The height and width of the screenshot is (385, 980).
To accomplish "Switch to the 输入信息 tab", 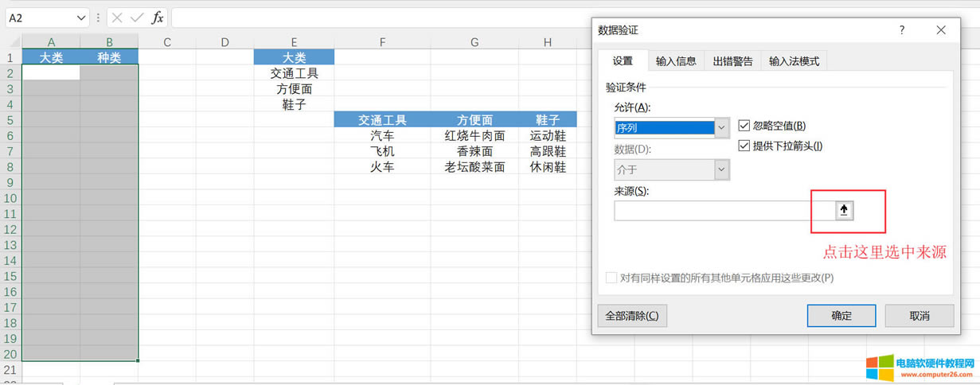I will [676, 61].
